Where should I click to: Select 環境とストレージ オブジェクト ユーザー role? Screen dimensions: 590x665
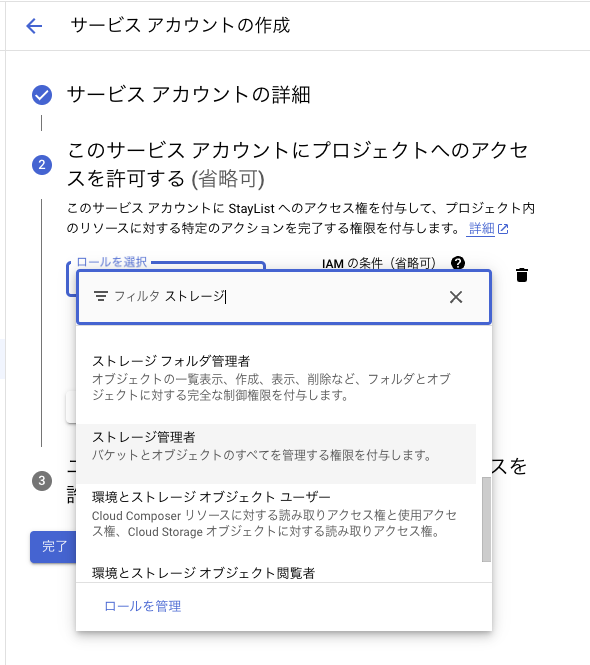point(276,514)
